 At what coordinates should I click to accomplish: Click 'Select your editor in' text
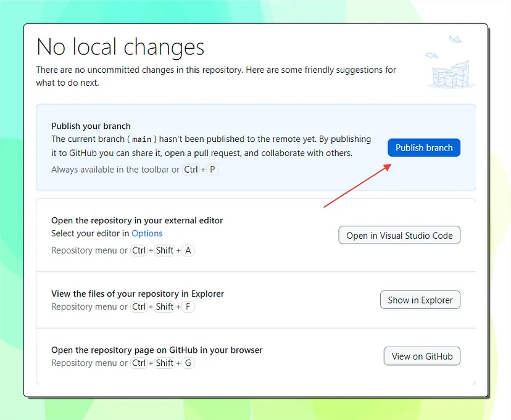(x=90, y=234)
